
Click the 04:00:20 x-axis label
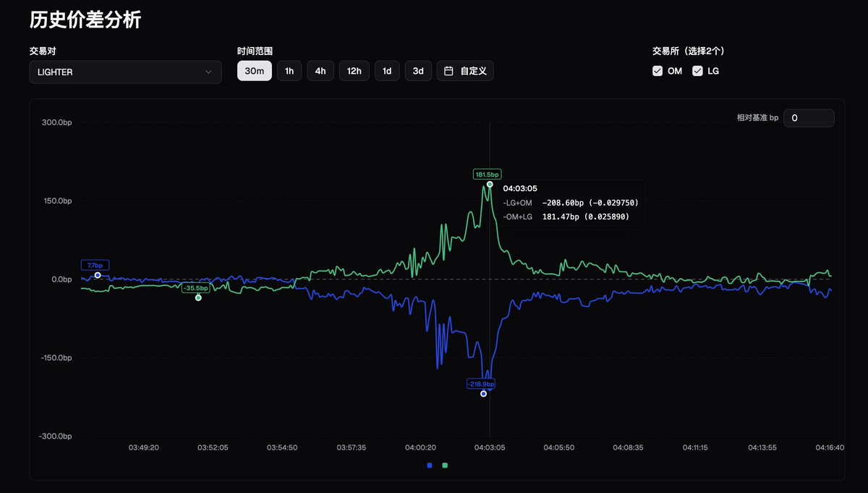tap(420, 448)
